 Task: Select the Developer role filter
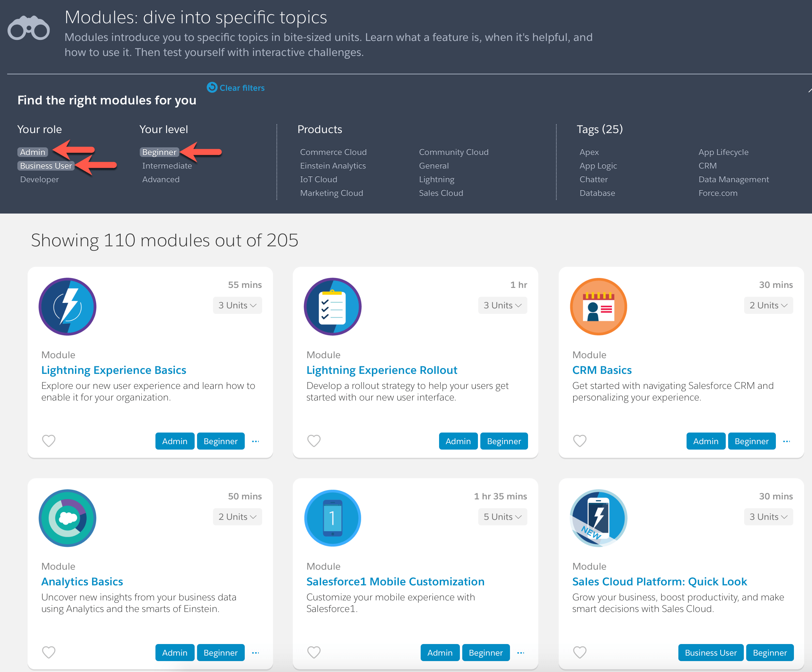(40, 179)
